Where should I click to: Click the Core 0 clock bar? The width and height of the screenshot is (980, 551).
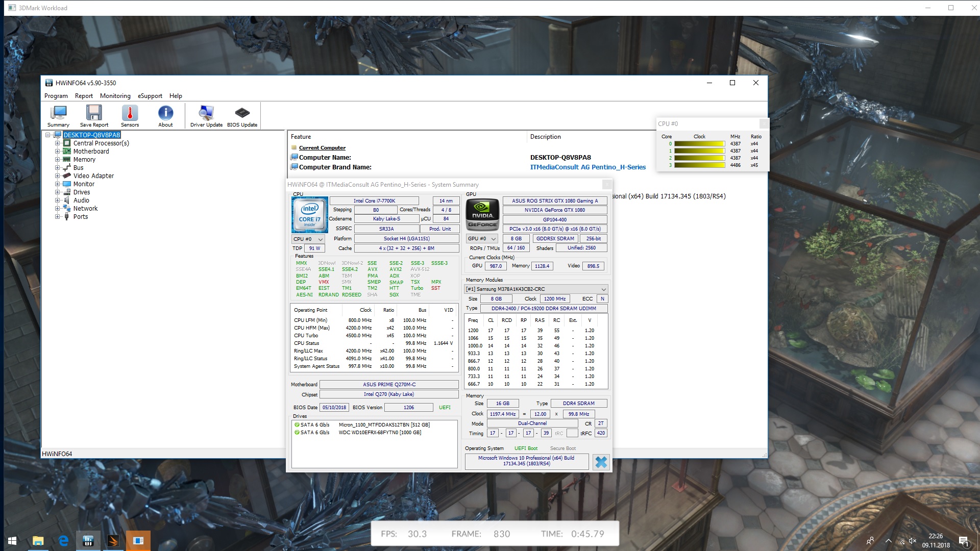pos(699,144)
